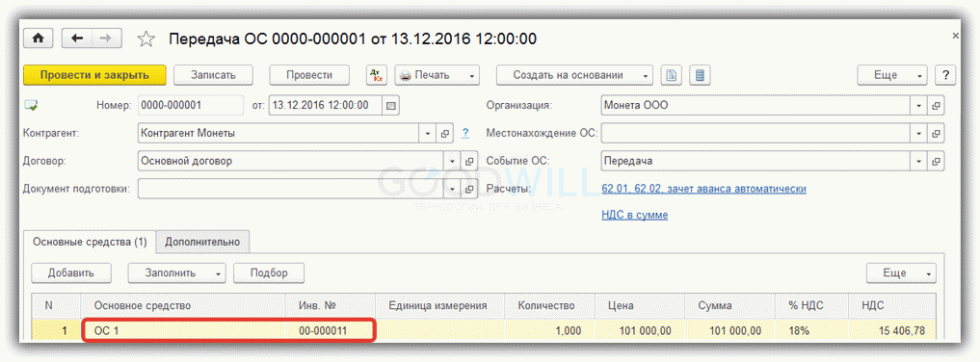Click Записать button

(213, 75)
